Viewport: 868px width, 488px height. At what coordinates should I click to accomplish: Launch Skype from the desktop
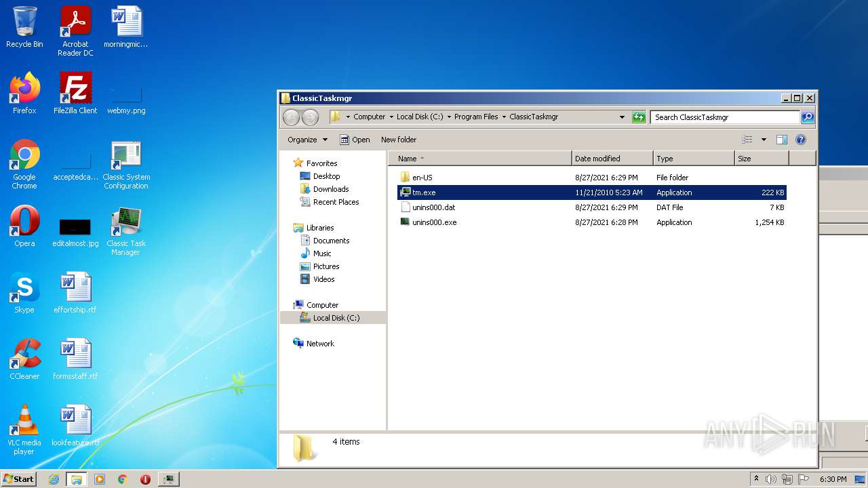point(24,293)
